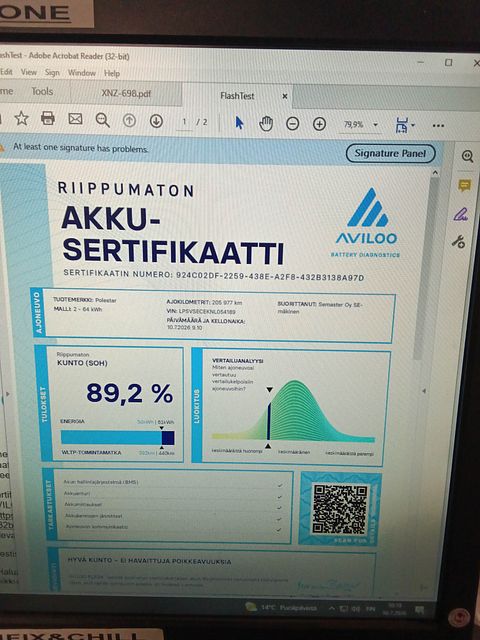Print the document via printer icon

(48, 118)
